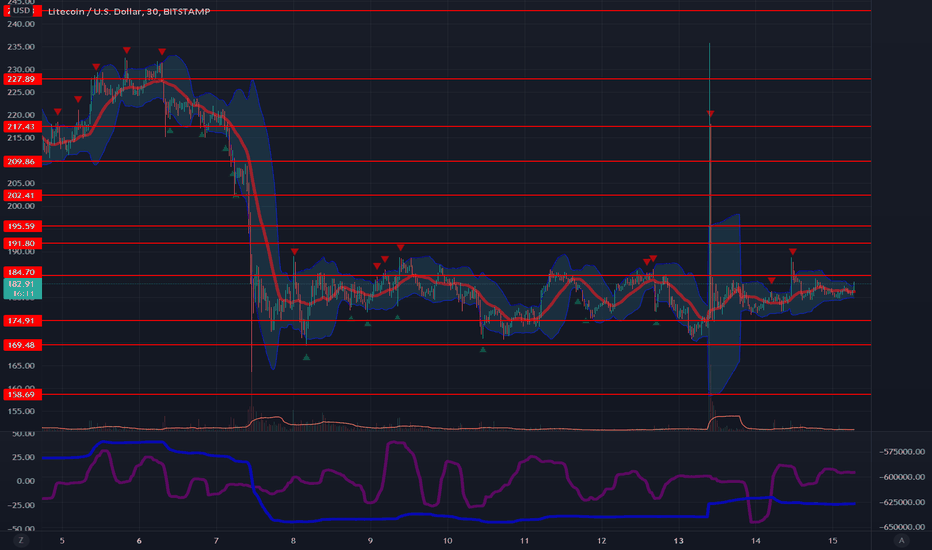Click the -625000.00 value on indicator scale
Viewport: 932px width, 550px height.
pos(902,502)
